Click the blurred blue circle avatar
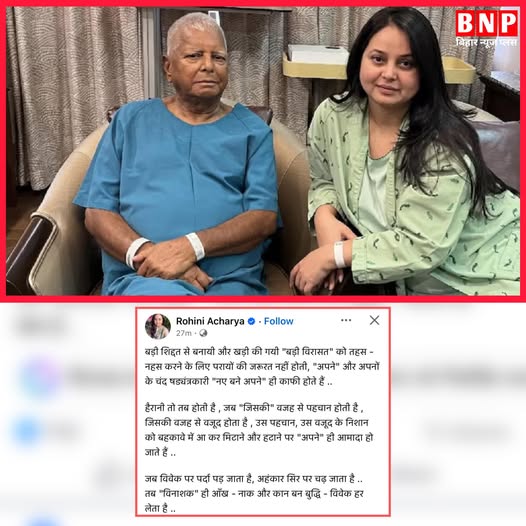This screenshot has height=526, width=526. tap(28, 431)
